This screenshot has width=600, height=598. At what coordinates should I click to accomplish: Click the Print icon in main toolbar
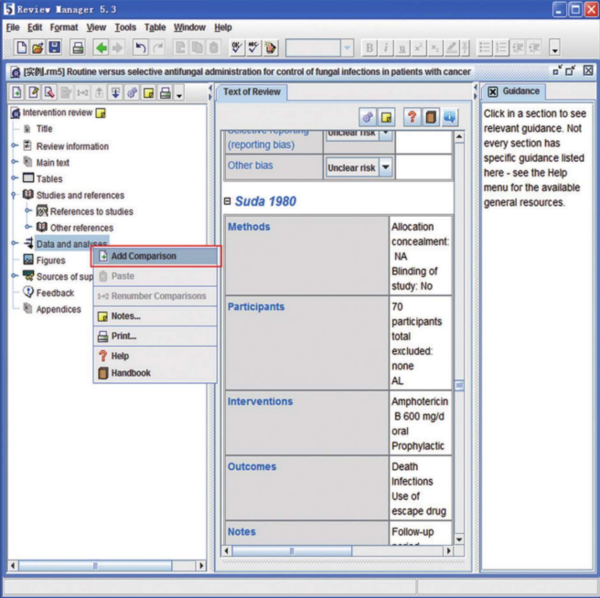pos(77,48)
